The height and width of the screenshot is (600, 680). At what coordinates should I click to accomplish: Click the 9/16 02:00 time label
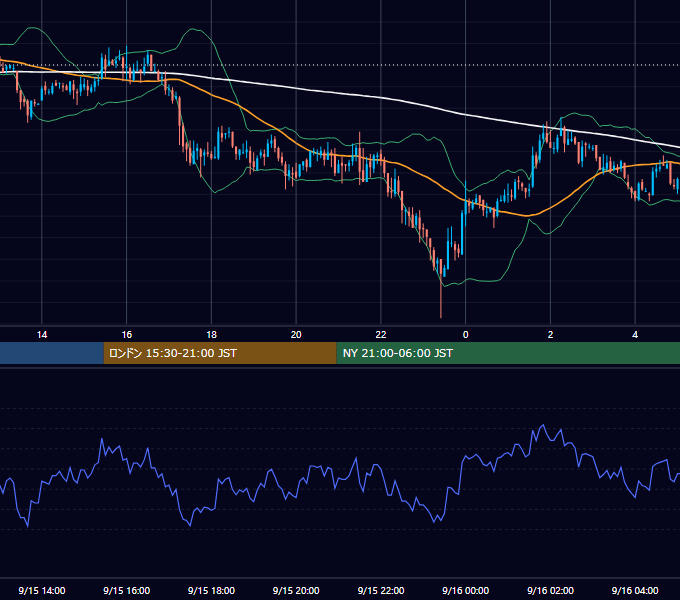(550, 590)
